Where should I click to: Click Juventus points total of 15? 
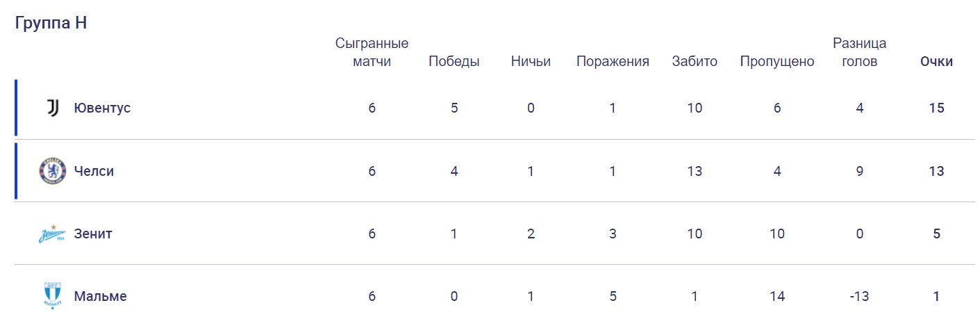(x=936, y=108)
